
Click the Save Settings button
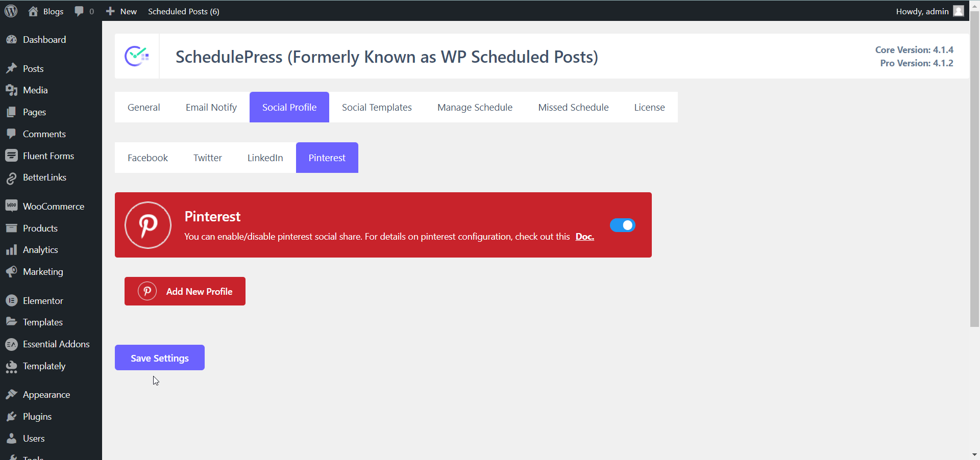[160, 357]
